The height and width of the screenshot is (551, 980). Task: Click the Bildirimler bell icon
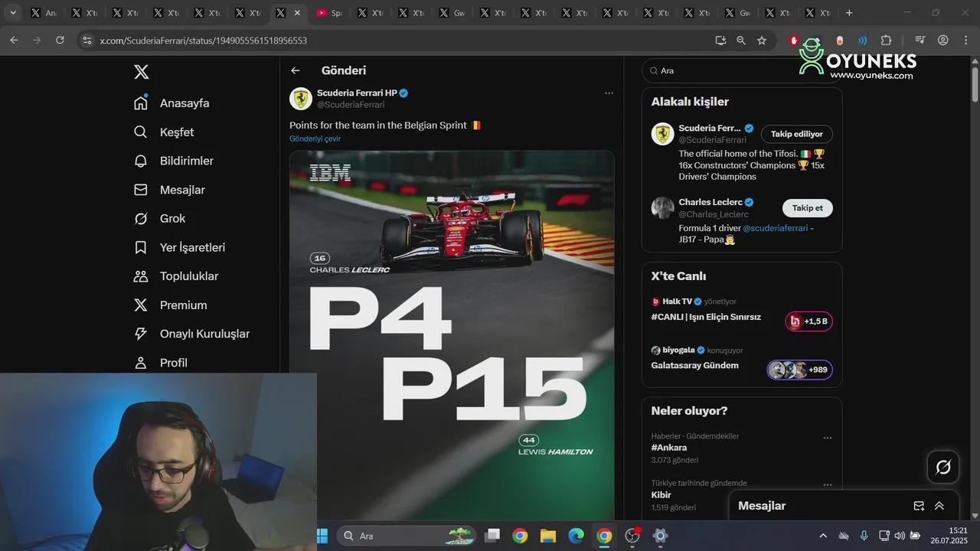pyautogui.click(x=141, y=161)
